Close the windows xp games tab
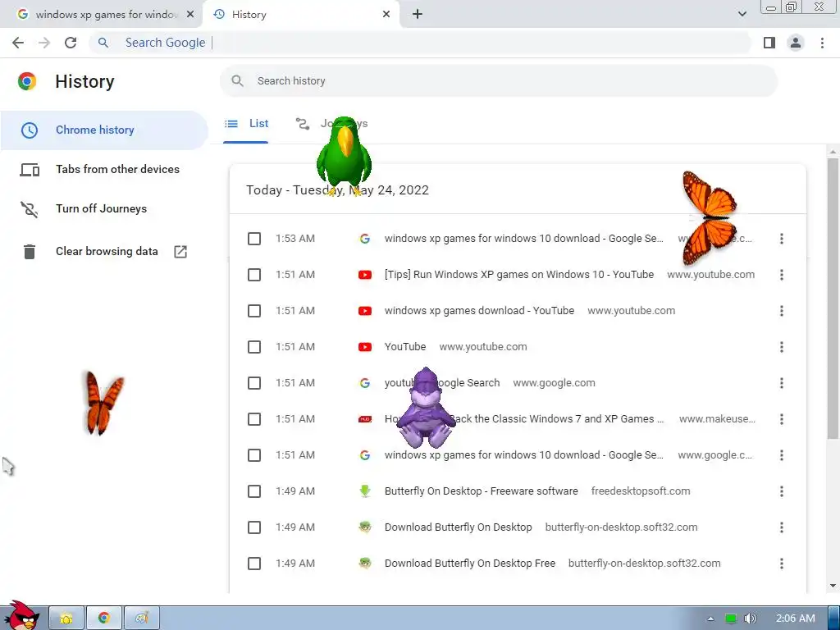This screenshot has height=630, width=840. point(190,15)
